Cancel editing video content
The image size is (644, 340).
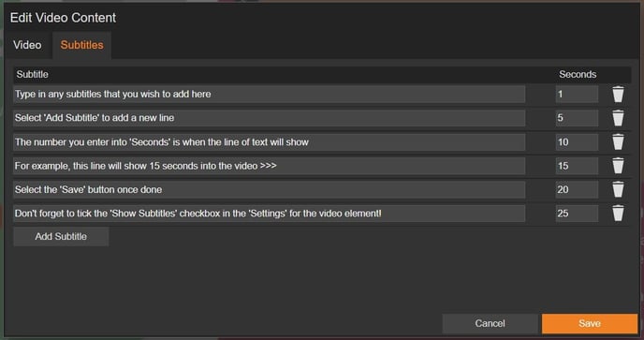point(490,323)
